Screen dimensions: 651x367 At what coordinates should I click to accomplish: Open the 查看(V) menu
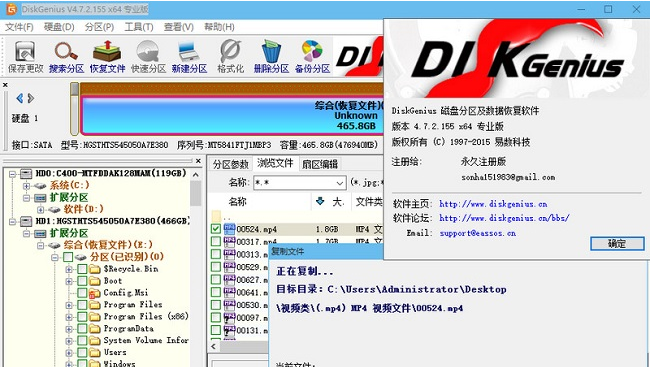(x=179, y=27)
